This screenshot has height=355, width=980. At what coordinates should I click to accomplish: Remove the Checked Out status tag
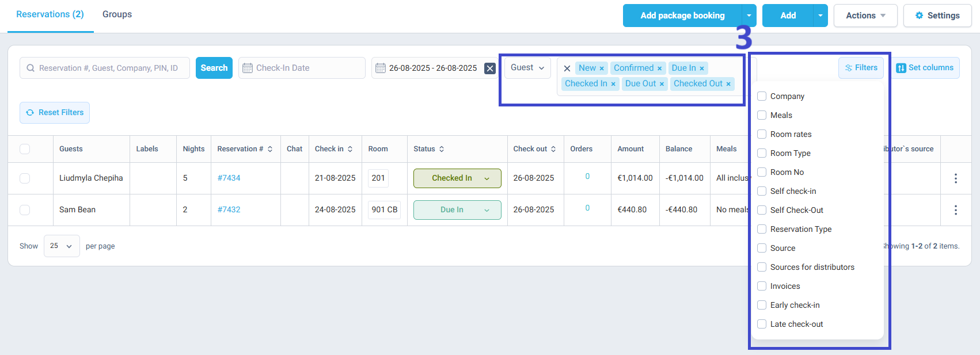728,84
